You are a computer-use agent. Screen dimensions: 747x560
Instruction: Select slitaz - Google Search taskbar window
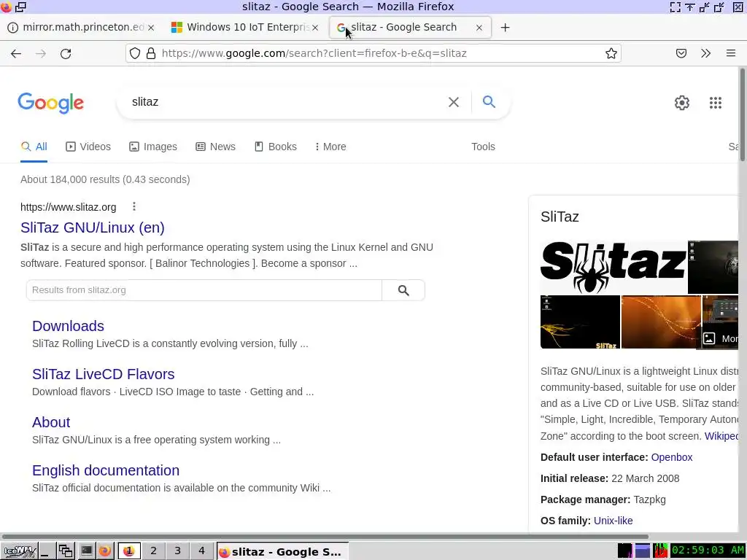point(282,551)
